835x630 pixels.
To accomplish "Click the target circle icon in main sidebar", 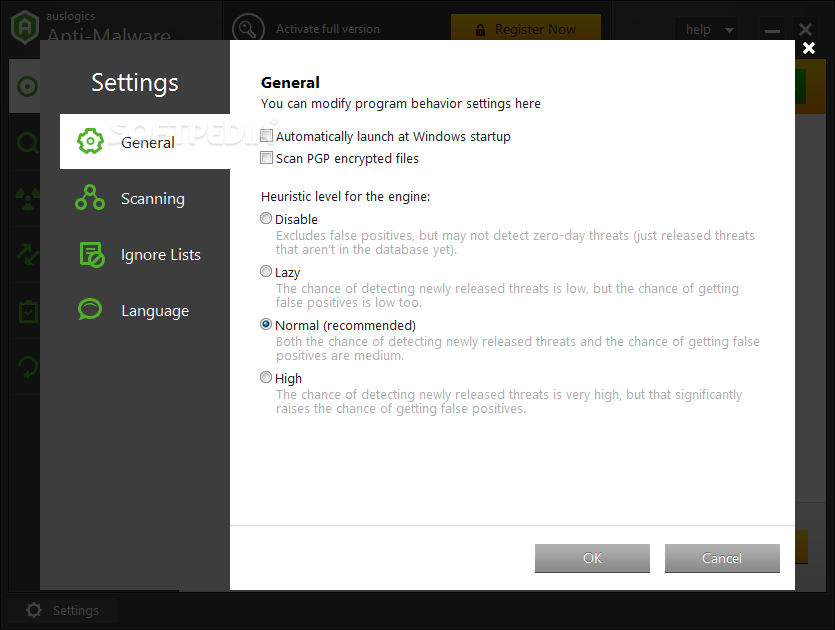I will tap(27, 86).
